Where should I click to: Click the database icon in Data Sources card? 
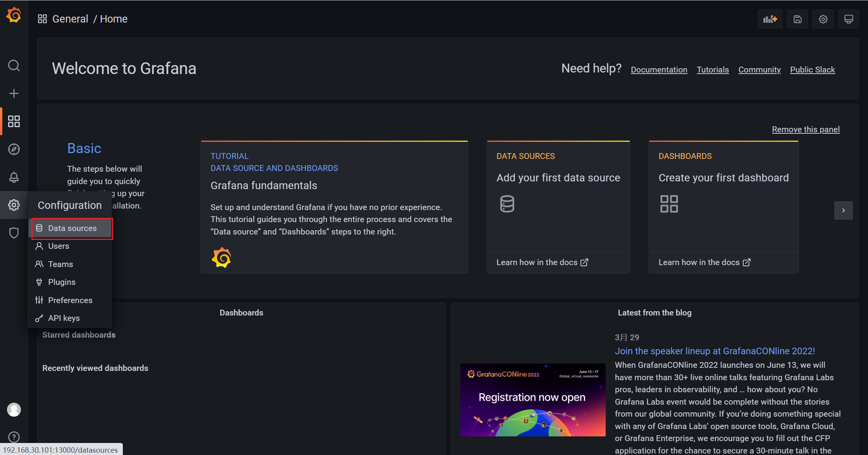tap(507, 204)
